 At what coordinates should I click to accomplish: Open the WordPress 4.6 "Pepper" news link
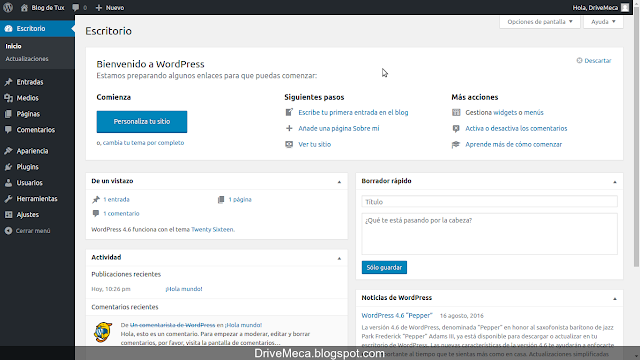tap(397, 316)
